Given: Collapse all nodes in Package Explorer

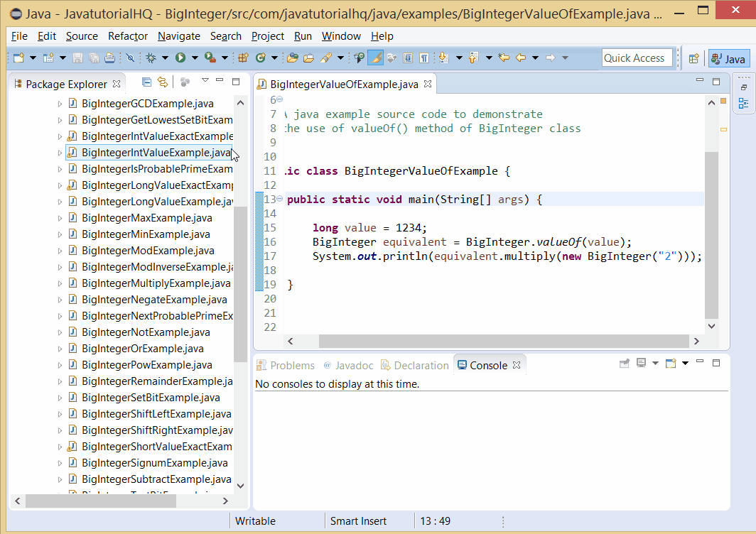Looking at the screenshot, I should click(x=146, y=82).
